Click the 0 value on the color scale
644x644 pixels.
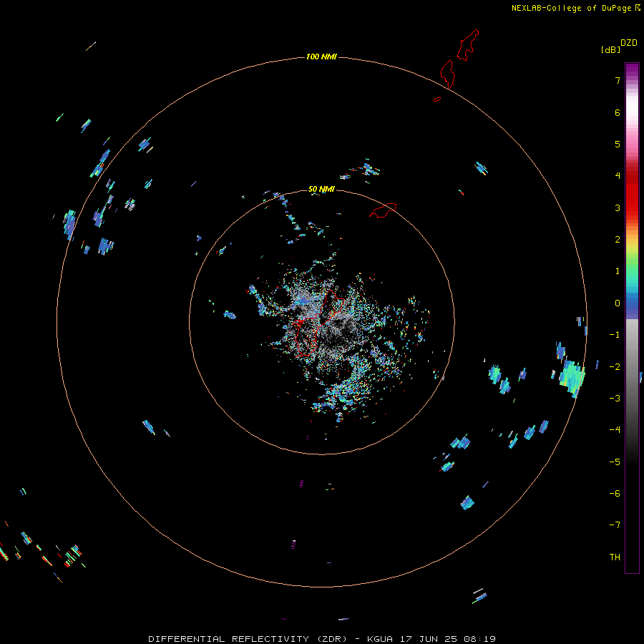618,303
